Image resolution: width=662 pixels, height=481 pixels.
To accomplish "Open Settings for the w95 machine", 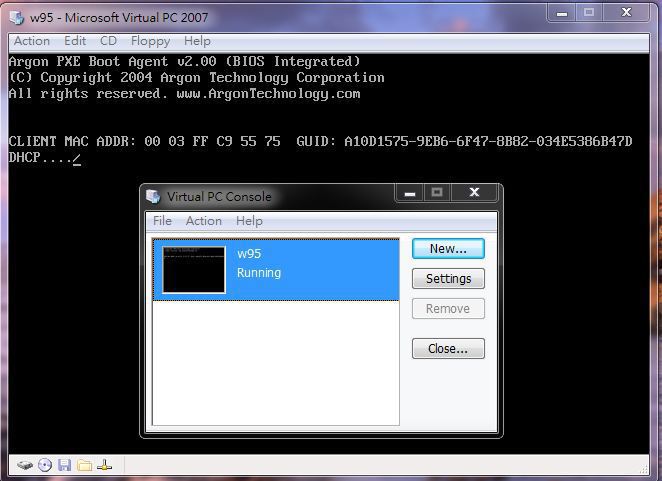I will [x=448, y=279].
